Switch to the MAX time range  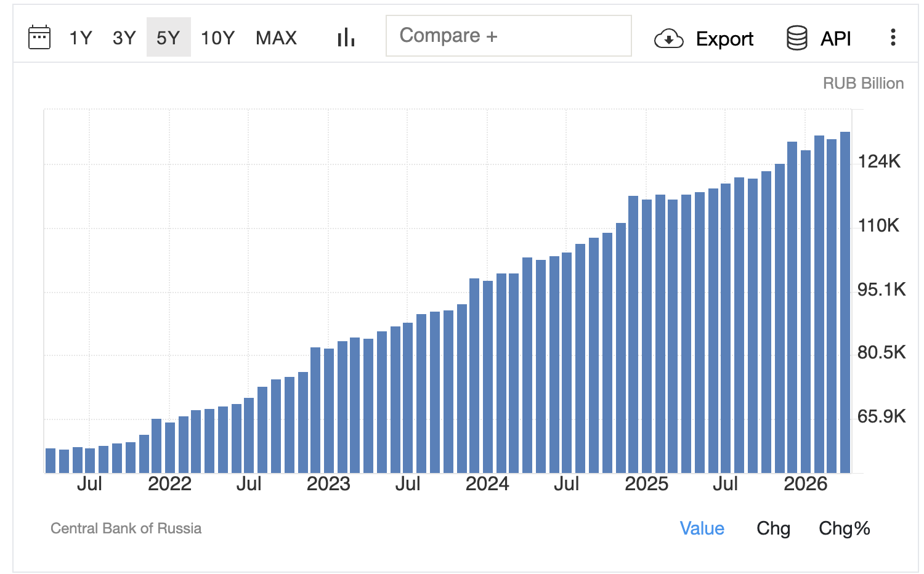click(x=277, y=38)
